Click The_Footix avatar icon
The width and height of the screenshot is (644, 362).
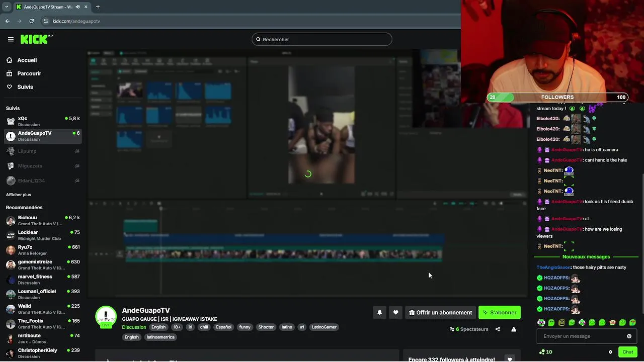coord(11,324)
